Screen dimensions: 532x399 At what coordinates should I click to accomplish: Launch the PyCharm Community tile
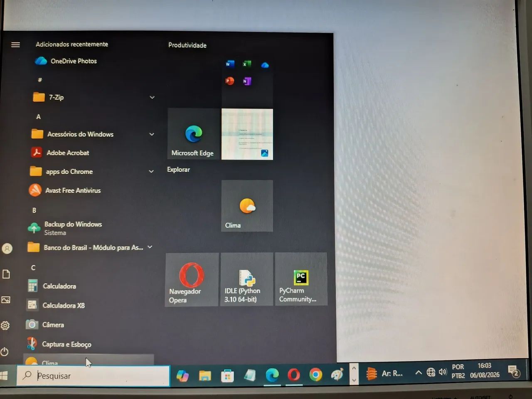301,279
